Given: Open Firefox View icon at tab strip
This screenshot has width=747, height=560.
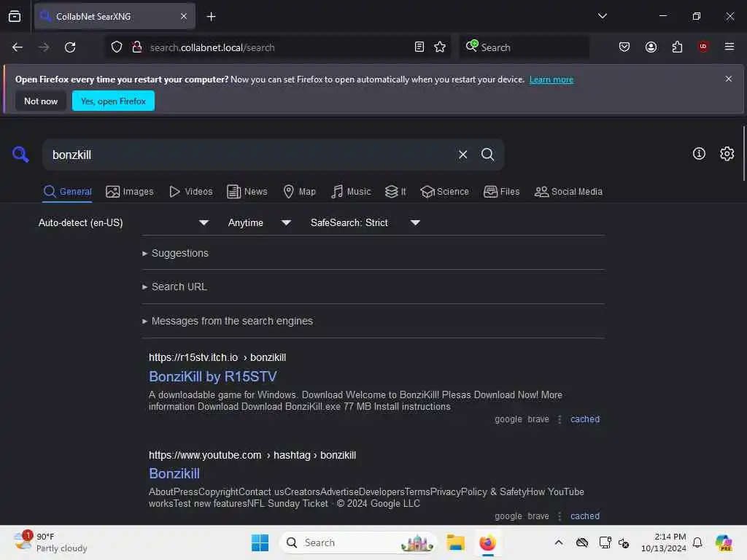Looking at the screenshot, I should click(x=15, y=16).
